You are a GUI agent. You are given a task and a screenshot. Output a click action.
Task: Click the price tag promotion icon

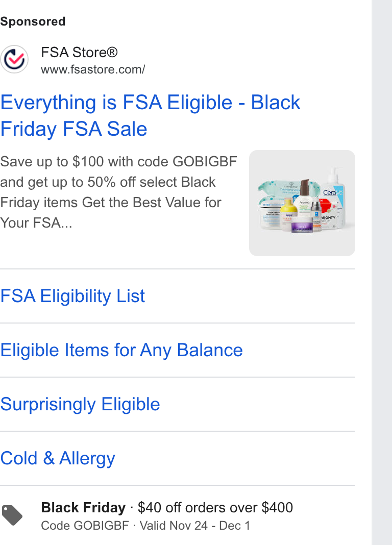pyautogui.click(x=12, y=515)
